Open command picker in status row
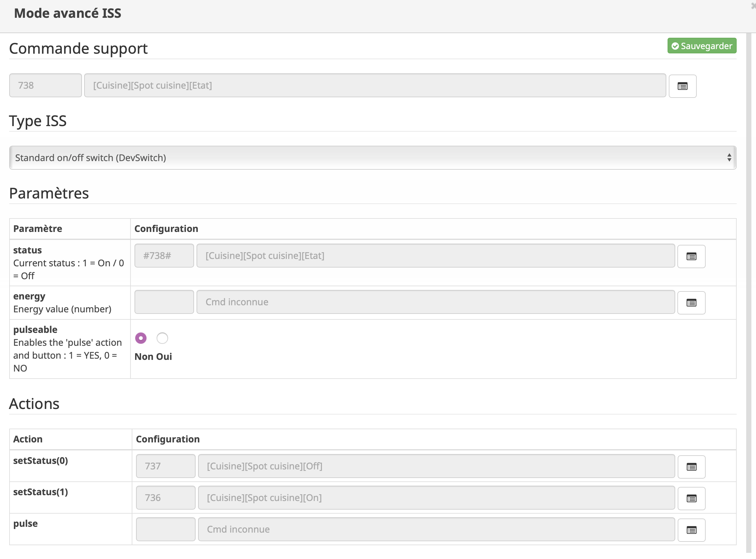Image resolution: width=756 pixels, height=559 pixels. tap(691, 256)
